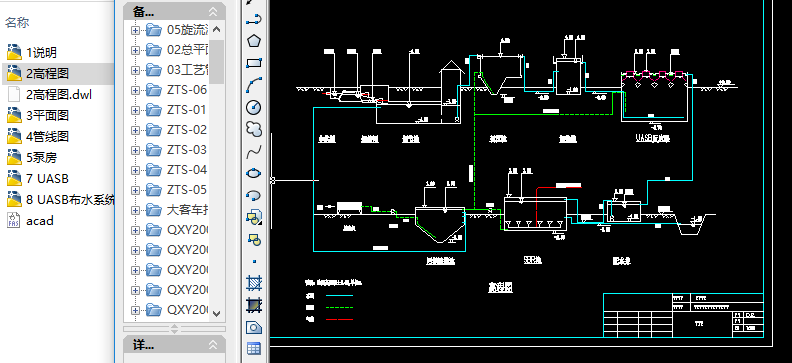Screen dimensions: 792x363
Task: Expand the ZTS-06 tree node
Action: pos(135,90)
